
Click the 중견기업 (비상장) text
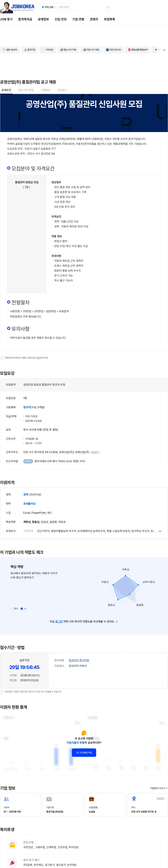pyautogui.click(x=55, y=811)
